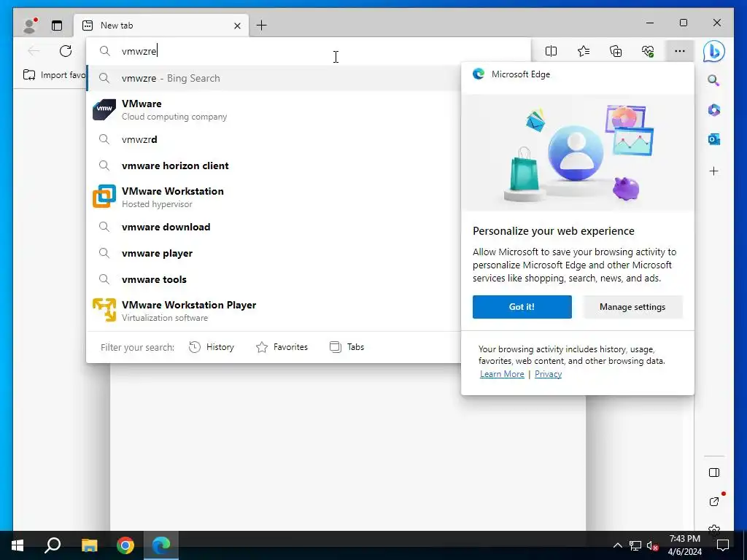Screen dimensions: 747x560
Task: Open the tab actions menu icon
Action: (57, 26)
